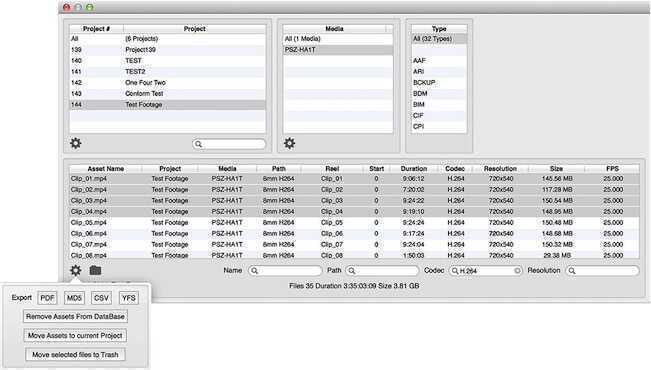The width and height of the screenshot is (651, 370).
Task: Select project 140 TEST
Action: click(x=168, y=61)
